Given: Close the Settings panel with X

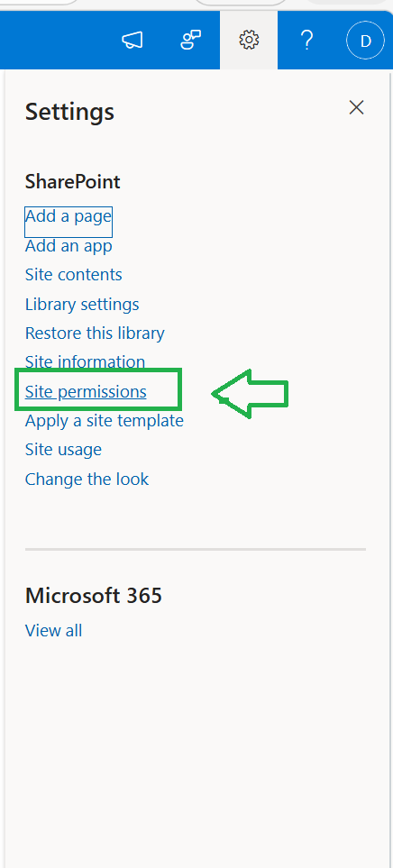Looking at the screenshot, I should 356,107.
